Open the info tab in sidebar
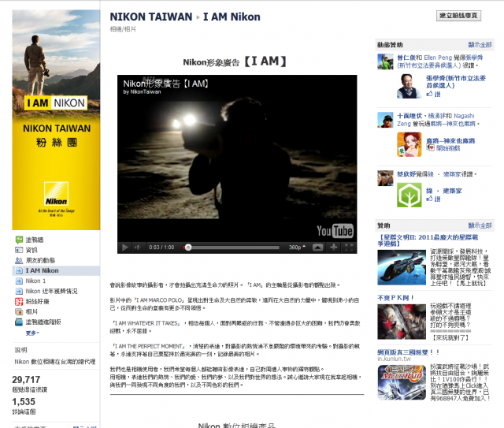The width and height of the screenshot is (504, 428). [x=31, y=250]
